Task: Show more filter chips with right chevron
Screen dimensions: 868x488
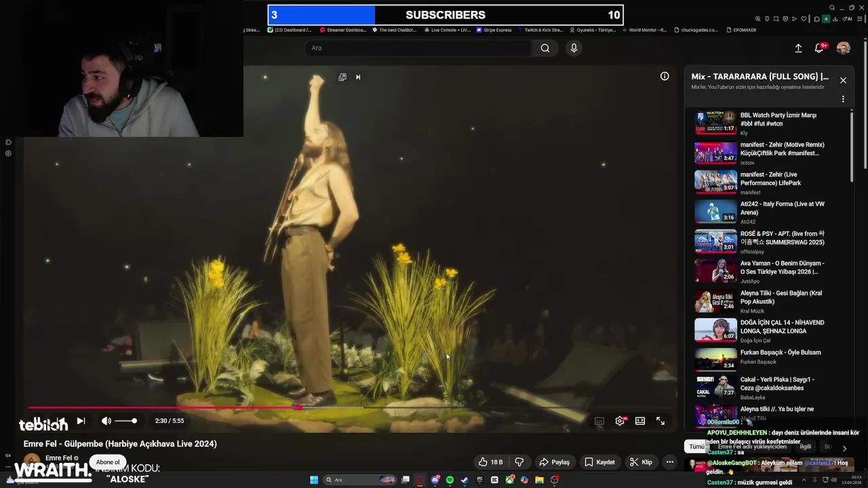Action: point(844,448)
